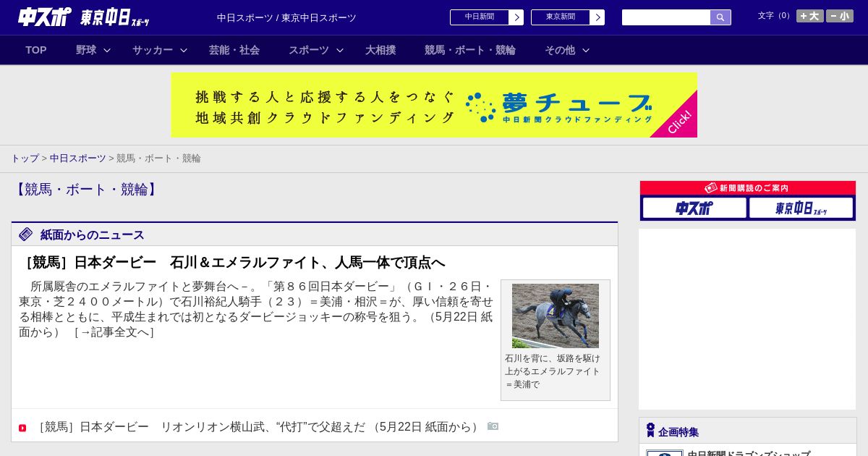Click the 中スポ logo in header
Screen dimensions: 868x456
click(45, 17)
